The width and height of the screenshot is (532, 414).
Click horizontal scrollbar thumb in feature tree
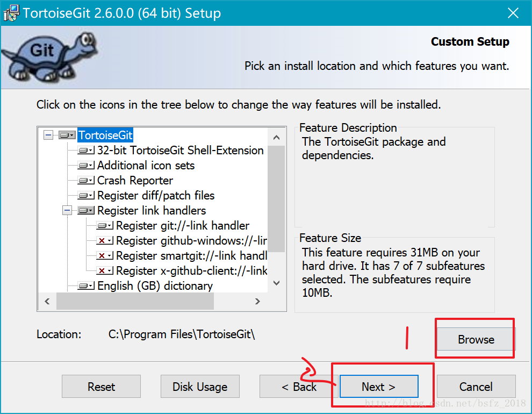[135, 301]
